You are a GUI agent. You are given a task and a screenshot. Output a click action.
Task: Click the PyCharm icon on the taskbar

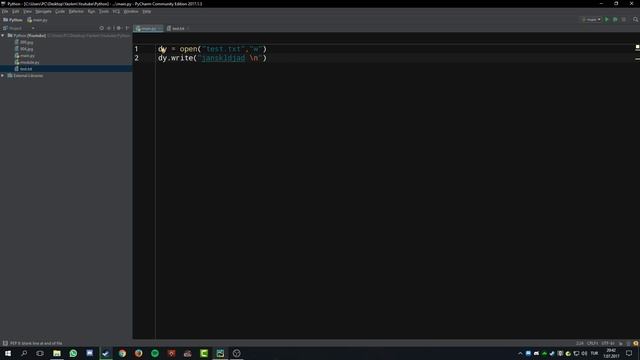tap(220, 353)
